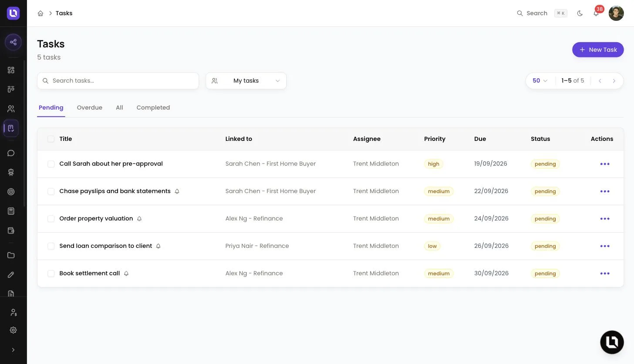634x364 pixels.
Task: Switch to the All tab
Action: coord(119,108)
